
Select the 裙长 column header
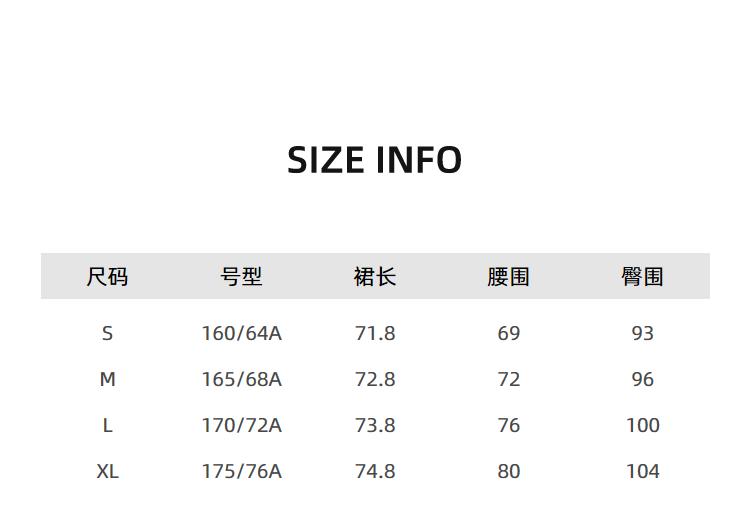(x=375, y=276)
